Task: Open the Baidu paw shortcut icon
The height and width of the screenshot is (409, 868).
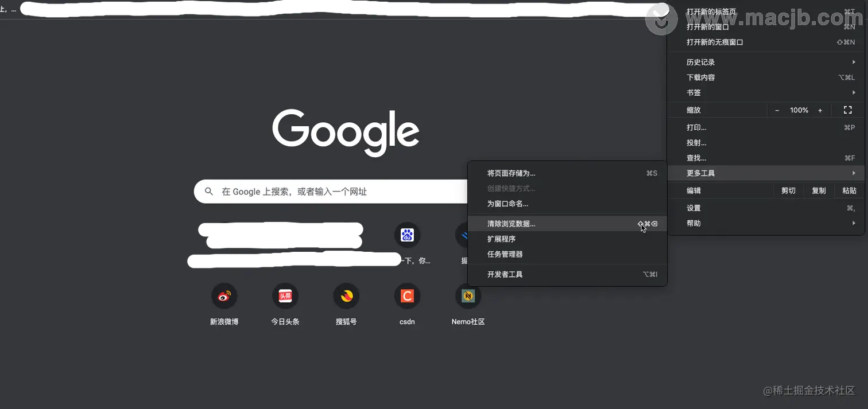Action: point(407,235)
